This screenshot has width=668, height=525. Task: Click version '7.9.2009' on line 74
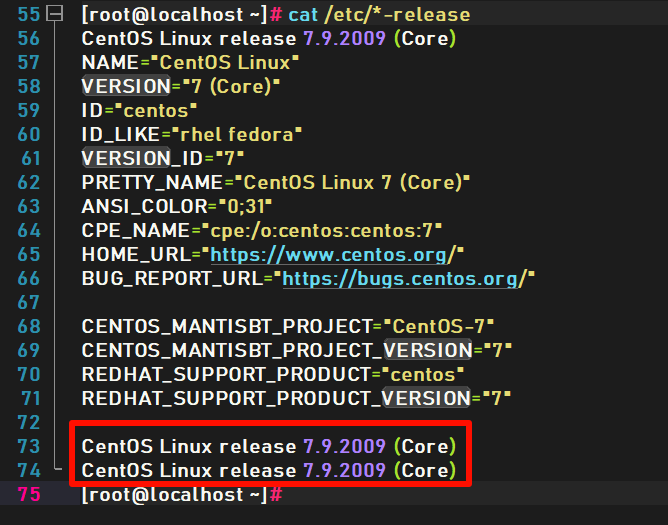(344, 470)
